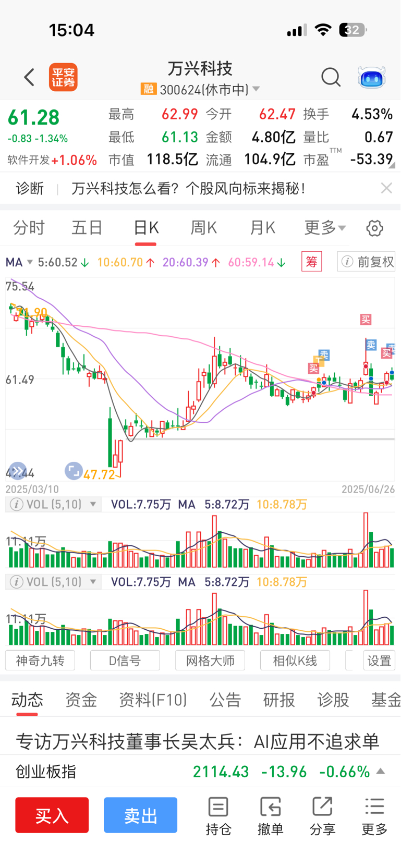Viewport: 401px width, 868px height.
Task: Tap the fullscreen chart icon
Action: pos(74,471)
